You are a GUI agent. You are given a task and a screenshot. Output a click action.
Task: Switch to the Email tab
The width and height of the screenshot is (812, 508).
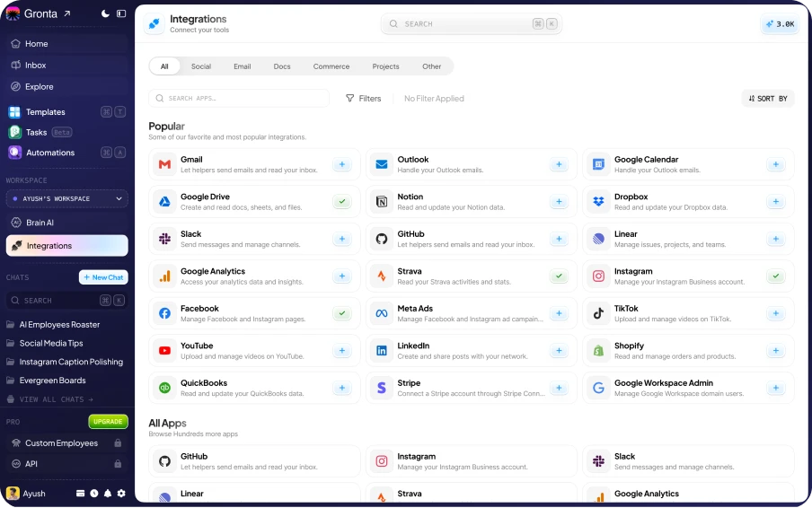point(242,66)
